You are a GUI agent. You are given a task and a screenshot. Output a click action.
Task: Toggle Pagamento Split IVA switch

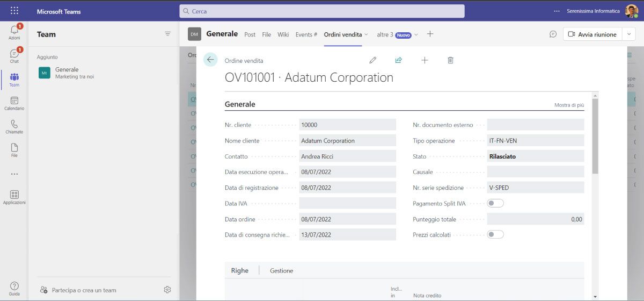coord(495,204)
